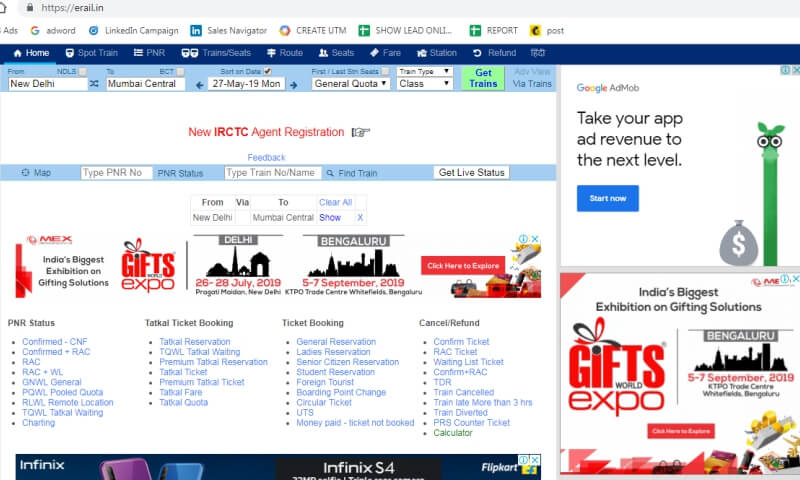800x480 pixels.
Task: Open Sales Navigator bookmark
Action: pyautogui.click(x=229, y=31)
